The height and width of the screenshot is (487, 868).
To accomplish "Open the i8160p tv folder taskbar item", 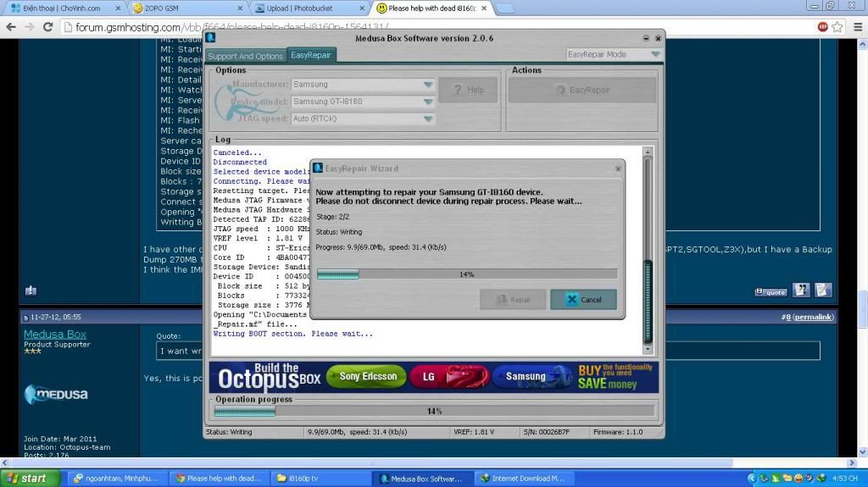I will 321,479.
